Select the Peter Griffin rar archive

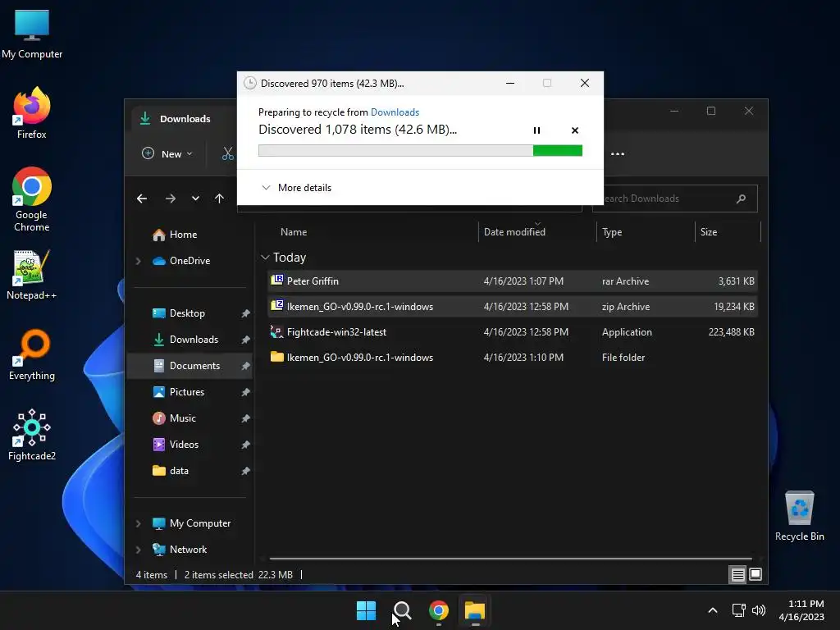click(x=512, y=281)
